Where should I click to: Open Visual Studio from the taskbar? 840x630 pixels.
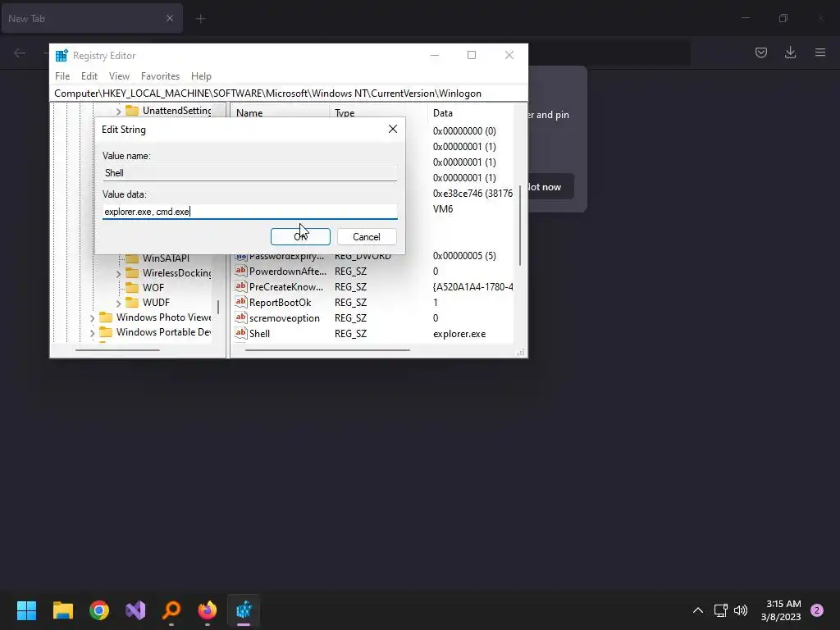point(135,610)
